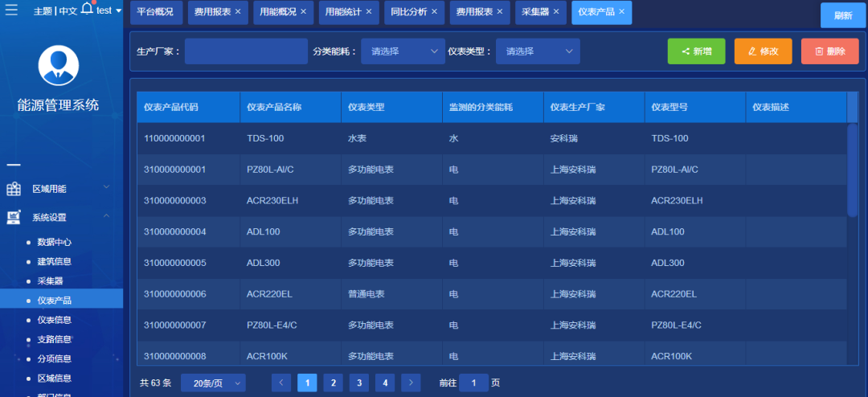Viewport: 868px width, 397px height.
Task: Click the orange 修改 button
Action: click(763, 51)
